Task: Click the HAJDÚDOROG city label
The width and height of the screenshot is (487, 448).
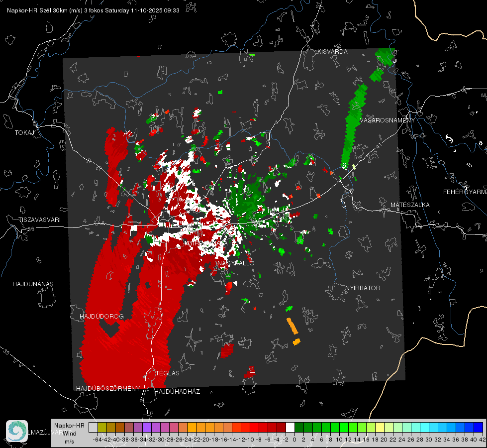Action: pyautogui.click(x=101, y=316)
